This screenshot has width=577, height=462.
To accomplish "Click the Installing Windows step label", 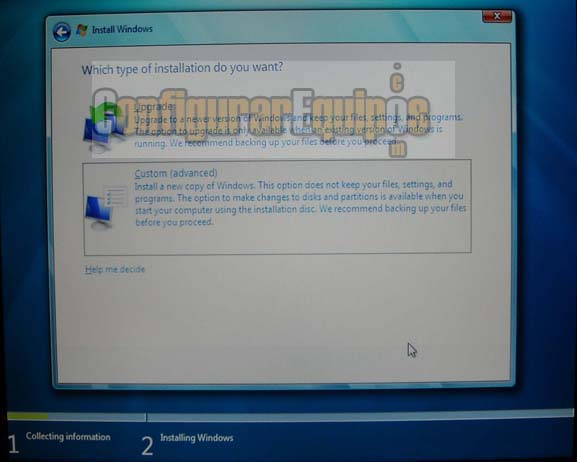I will [x=197, y=438].
